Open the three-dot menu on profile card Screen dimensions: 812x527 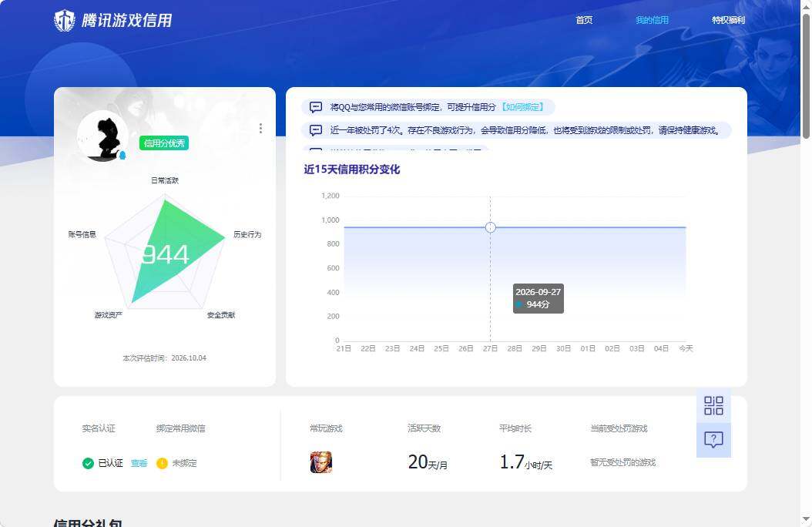click(260, 128)
